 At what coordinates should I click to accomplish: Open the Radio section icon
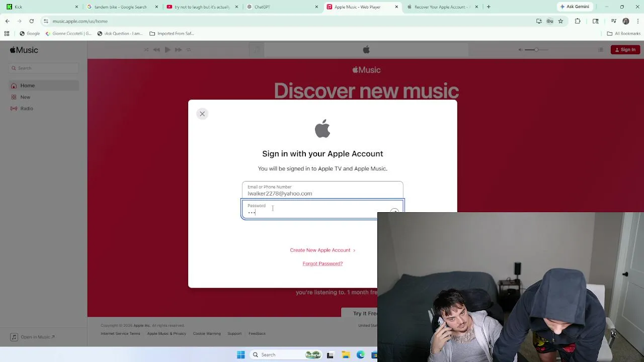(x=14, y=109)
